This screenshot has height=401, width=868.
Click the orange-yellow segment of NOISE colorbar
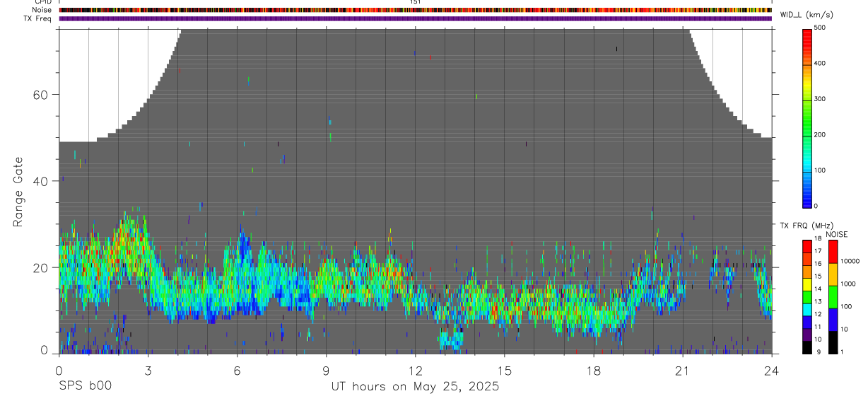tap(833, 274)
